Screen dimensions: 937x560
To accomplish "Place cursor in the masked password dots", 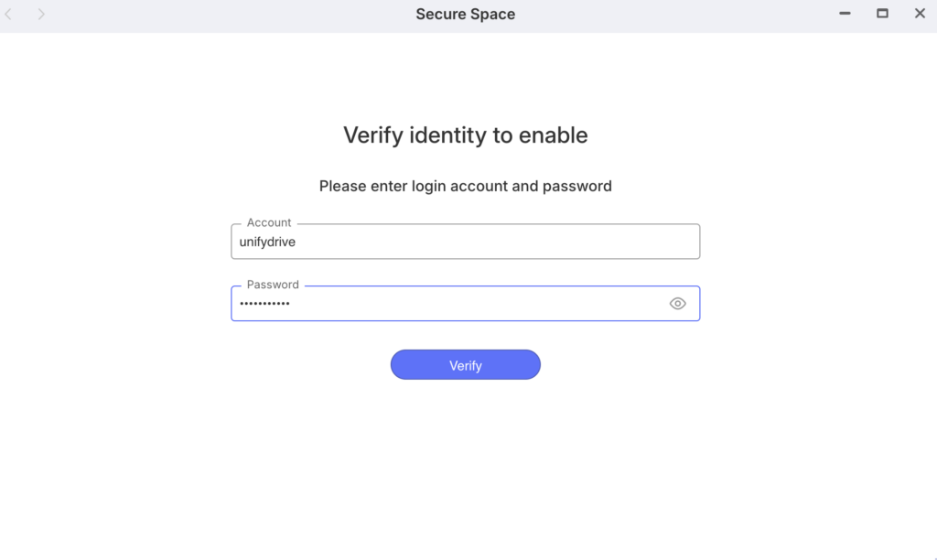I will click(264, 304).
